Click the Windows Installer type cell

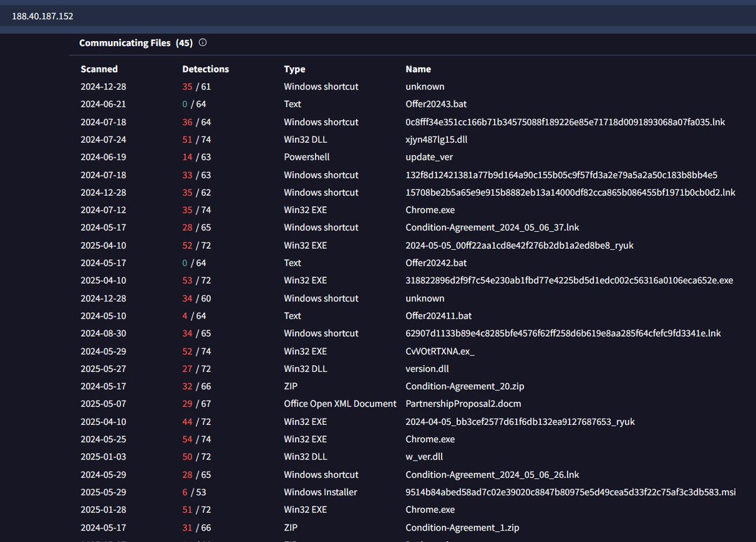321,492
